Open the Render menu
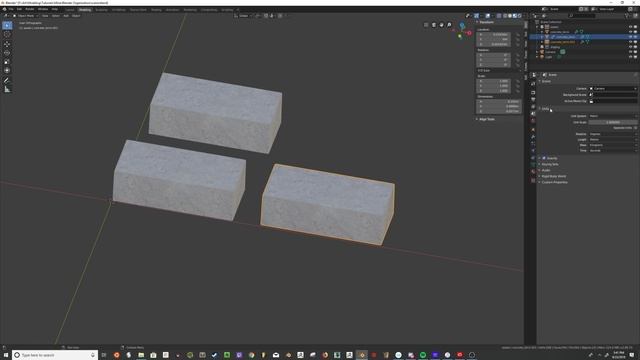The image size is (640, 360). [30, 9]
